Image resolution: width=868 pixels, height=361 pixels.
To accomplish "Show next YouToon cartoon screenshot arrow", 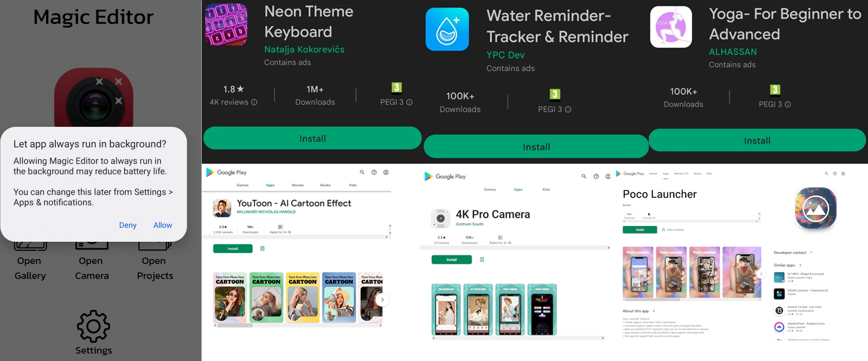I will [x=382, y=300].
